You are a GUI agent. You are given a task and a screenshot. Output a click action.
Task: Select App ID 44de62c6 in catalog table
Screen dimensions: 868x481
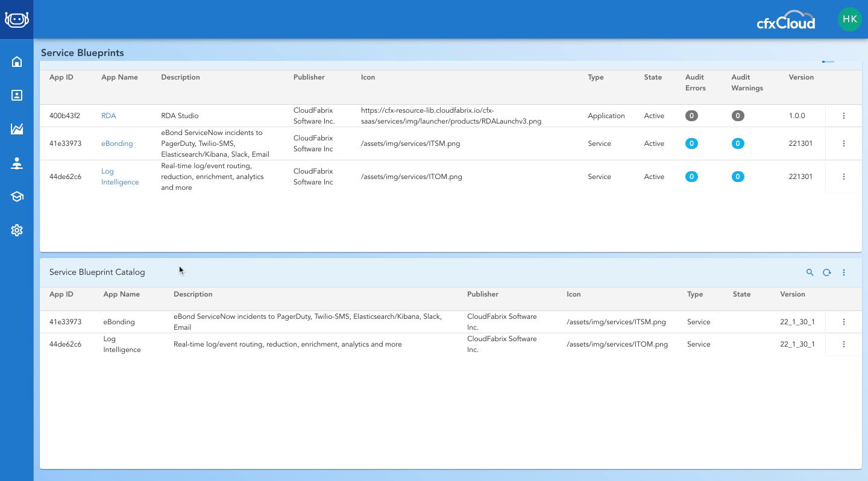point(65,344)
